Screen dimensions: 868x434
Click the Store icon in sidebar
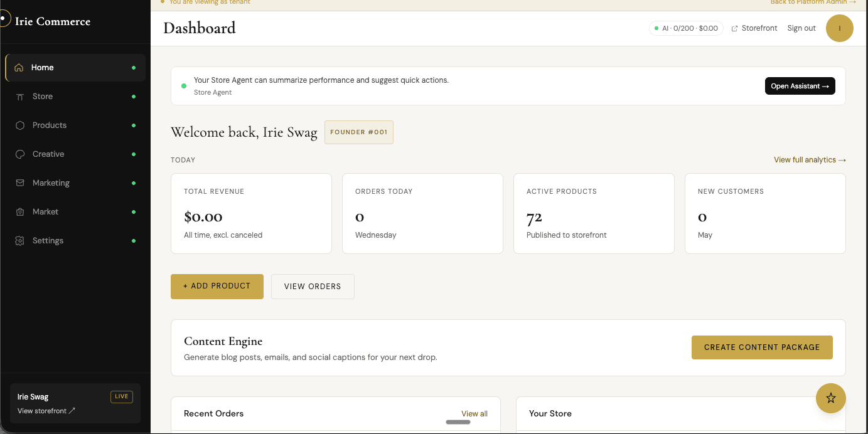[20, 97]
